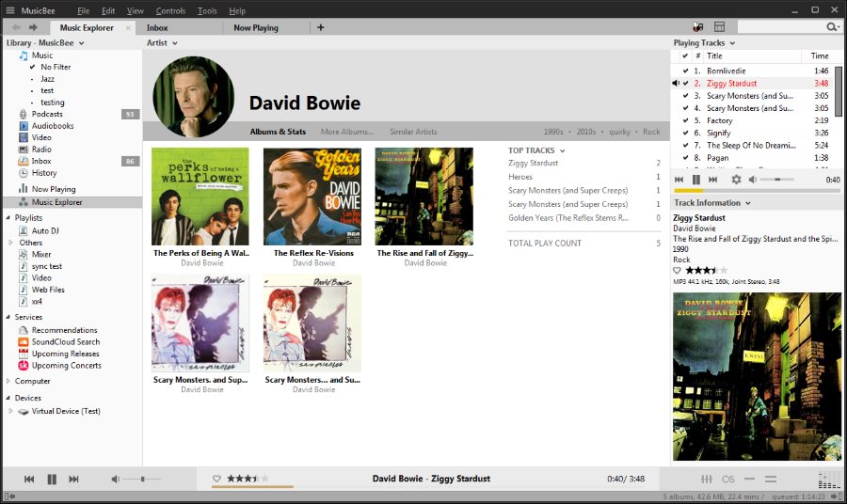Open Upcoming Releases service
847x504 pixels.
tap(65, 354)
